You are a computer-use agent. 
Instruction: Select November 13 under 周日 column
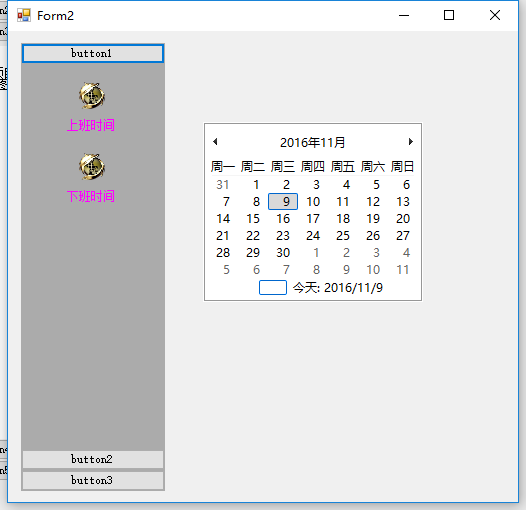403,202
